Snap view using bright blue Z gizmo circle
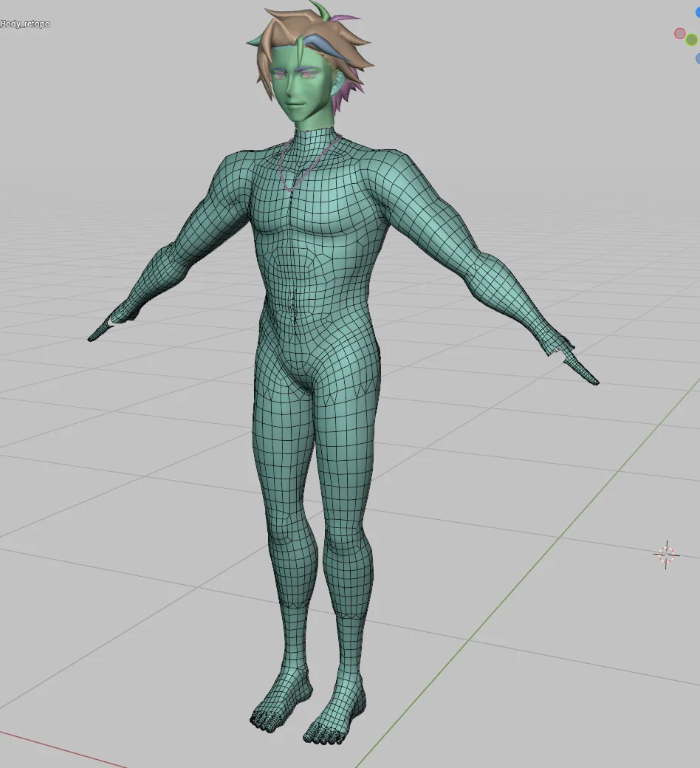The width and height of the screenshot is (700, 768). coord(698,13)
